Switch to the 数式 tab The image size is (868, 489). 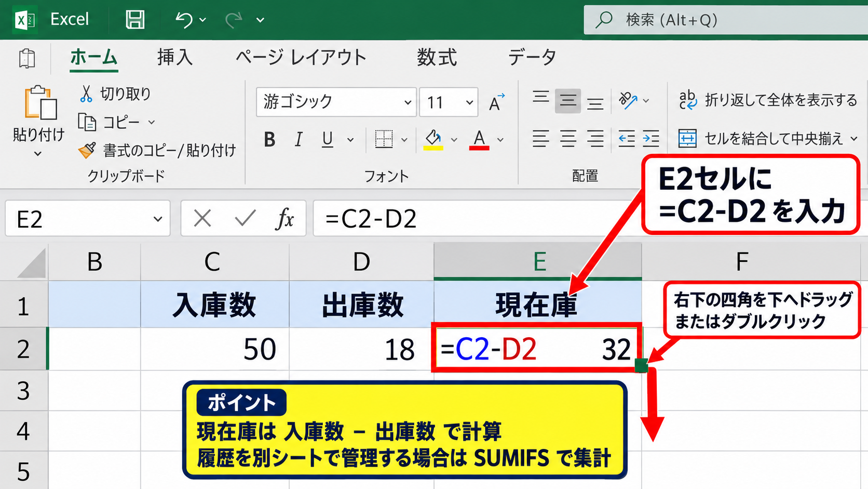(x=437, y=57)
